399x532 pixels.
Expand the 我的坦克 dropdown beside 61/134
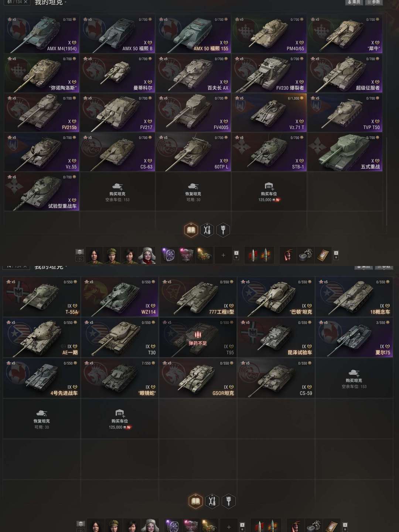point(51,3)
